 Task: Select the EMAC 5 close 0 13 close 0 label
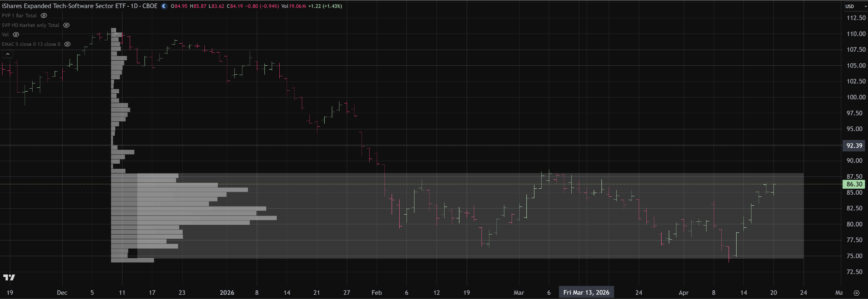(31, 44)
